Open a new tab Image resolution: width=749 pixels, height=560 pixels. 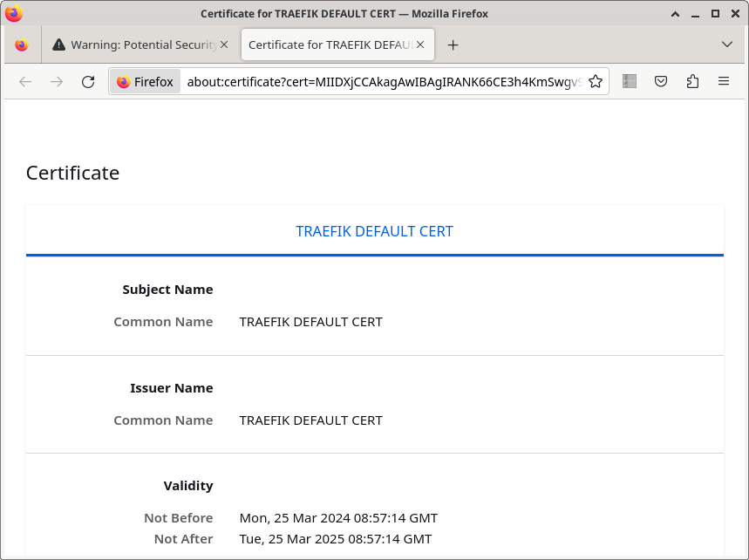[453, 44]
